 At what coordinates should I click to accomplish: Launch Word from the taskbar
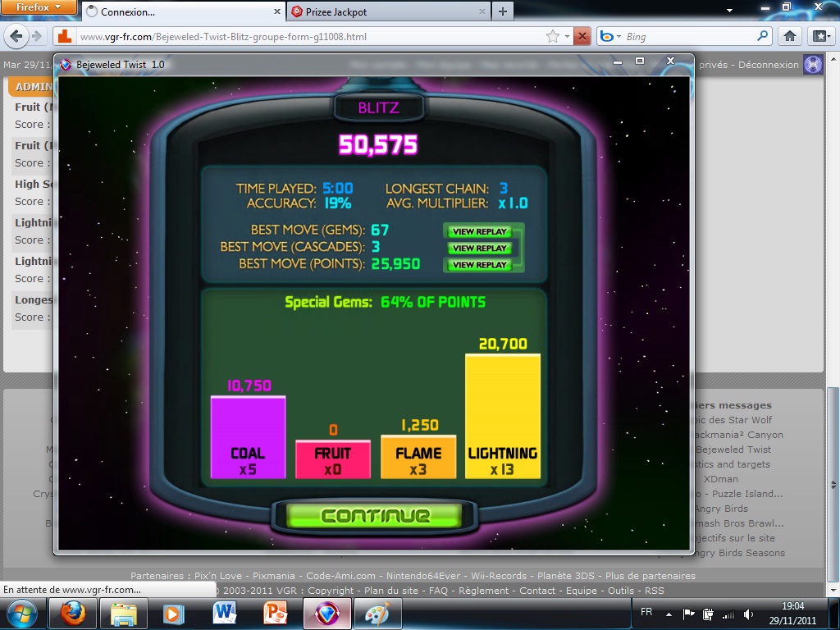pos(224,614)
